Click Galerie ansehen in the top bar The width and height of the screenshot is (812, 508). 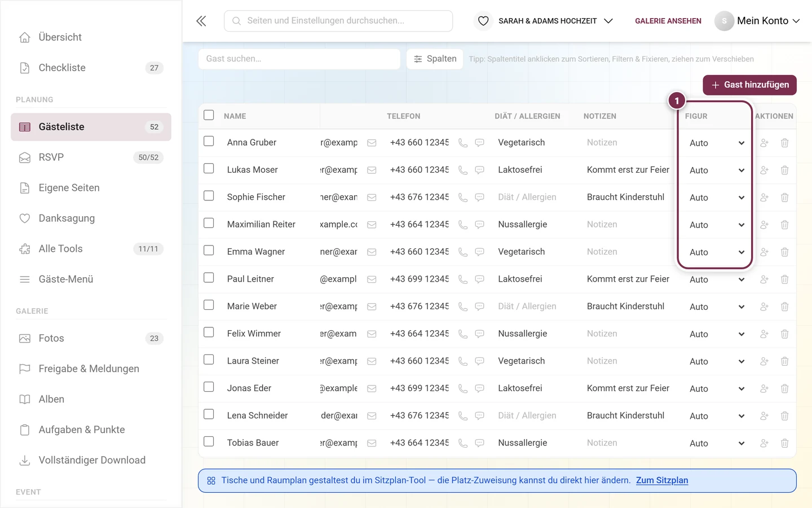(x=668, y=21)
